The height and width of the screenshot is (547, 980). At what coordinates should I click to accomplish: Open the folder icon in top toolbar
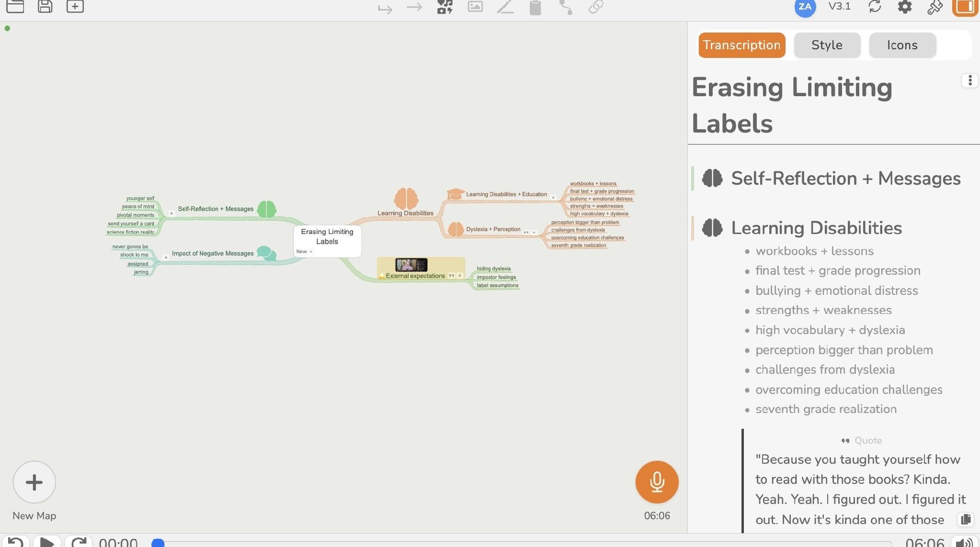click(x=15, y=6)
